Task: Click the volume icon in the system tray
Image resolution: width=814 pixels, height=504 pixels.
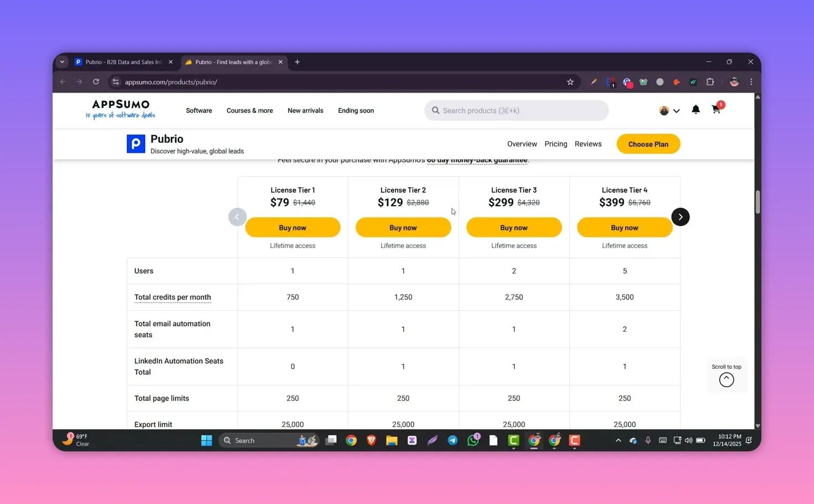Action: tap(688, 440)
